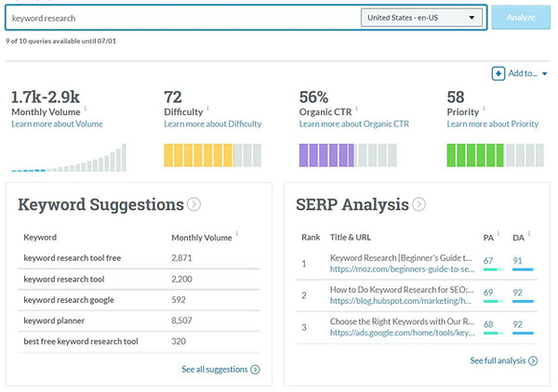Open the blog.hubspot.com result URL
The width and height of the screenshot is (558, 392).
pos(397,301)
